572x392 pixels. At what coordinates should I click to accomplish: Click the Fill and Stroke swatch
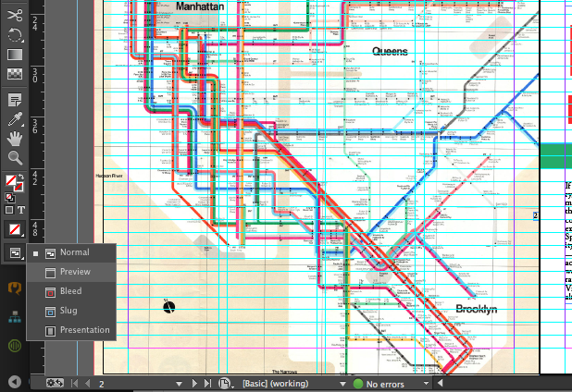coord(14,181)
